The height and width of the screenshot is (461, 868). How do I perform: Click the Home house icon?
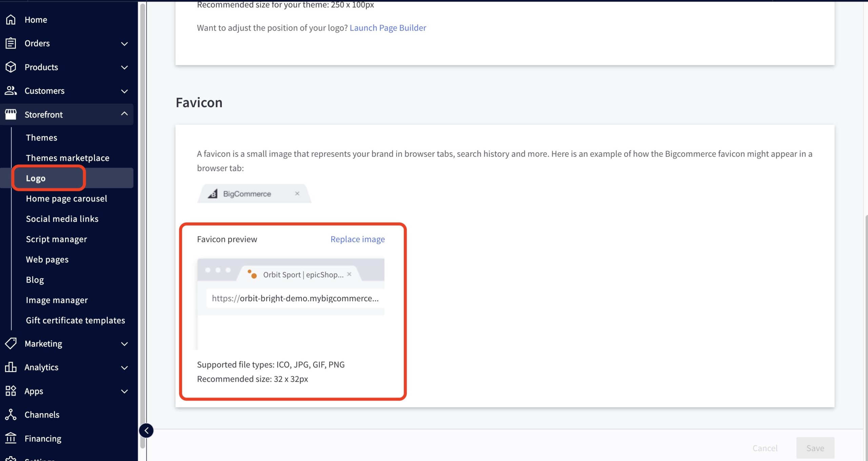click(x=11, y=20)
